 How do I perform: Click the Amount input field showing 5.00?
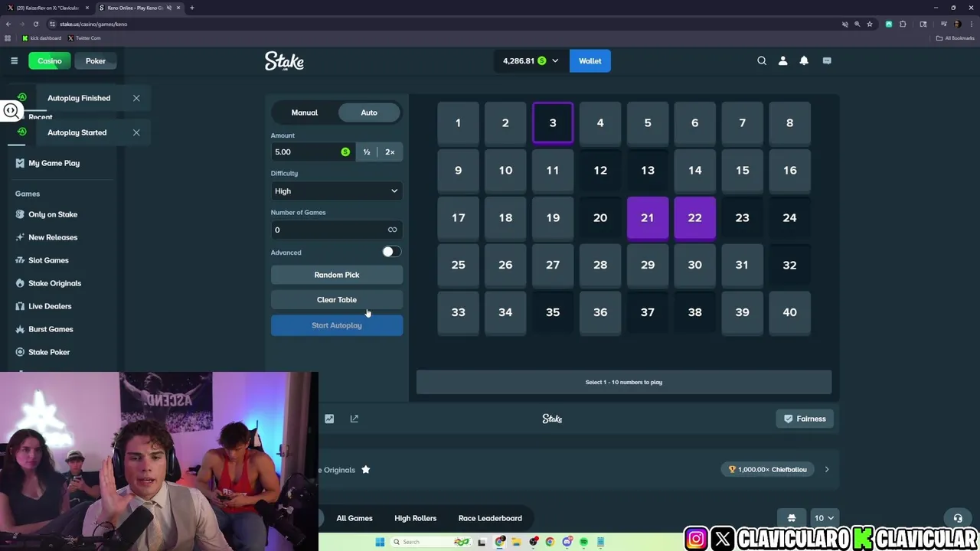pos(312,152)
